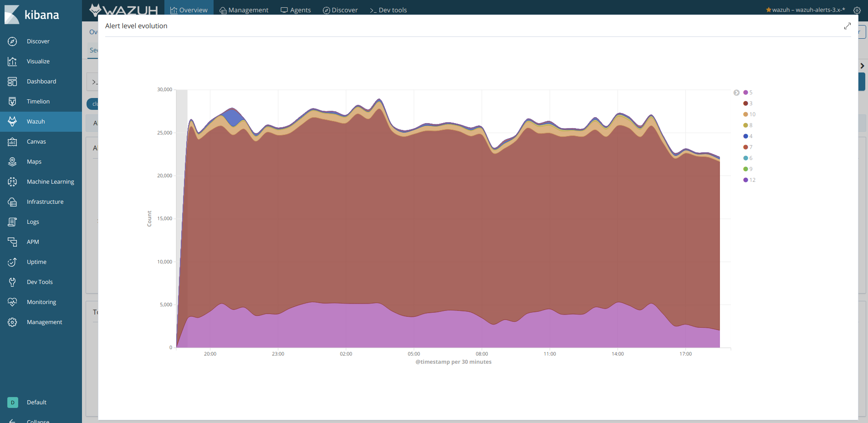Click the settings gear in top right
The height and width of the screenshot is (423, 868).
click(857, 10)
